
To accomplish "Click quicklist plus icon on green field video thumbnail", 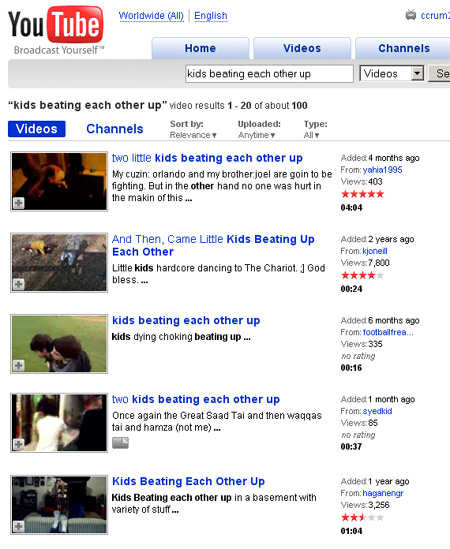I will point(19,365).
